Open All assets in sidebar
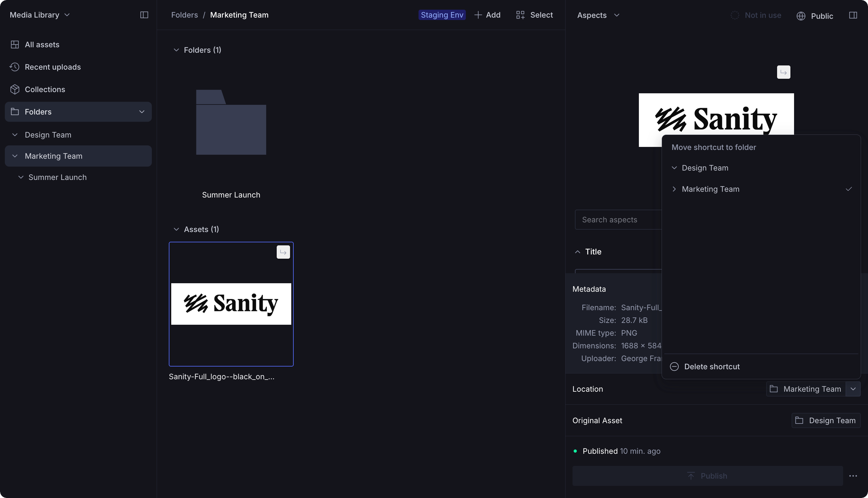Image resolution: width=868 pixels, height=498 pixels. [x=78, y=45]
